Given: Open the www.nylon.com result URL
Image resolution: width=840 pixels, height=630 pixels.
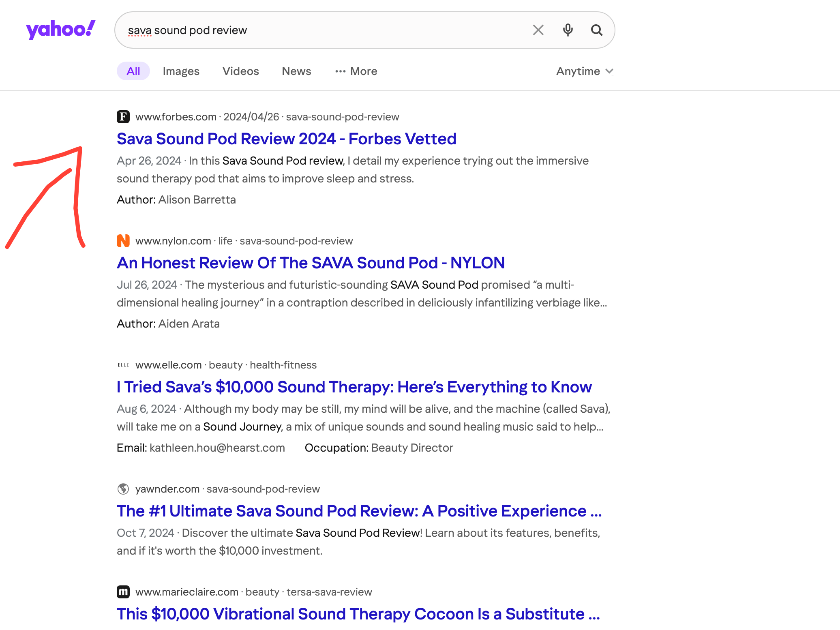Looking at the screenshot, I should tap(244, 241).
